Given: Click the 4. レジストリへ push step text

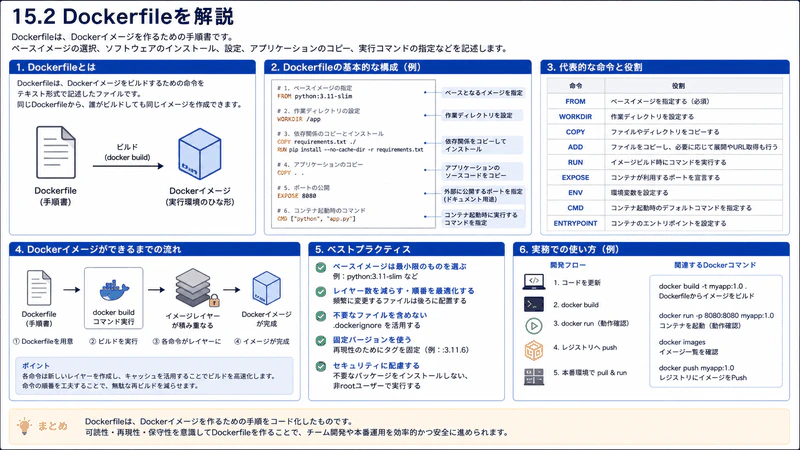Looking at the screenshot, I should tap(585, 347).
